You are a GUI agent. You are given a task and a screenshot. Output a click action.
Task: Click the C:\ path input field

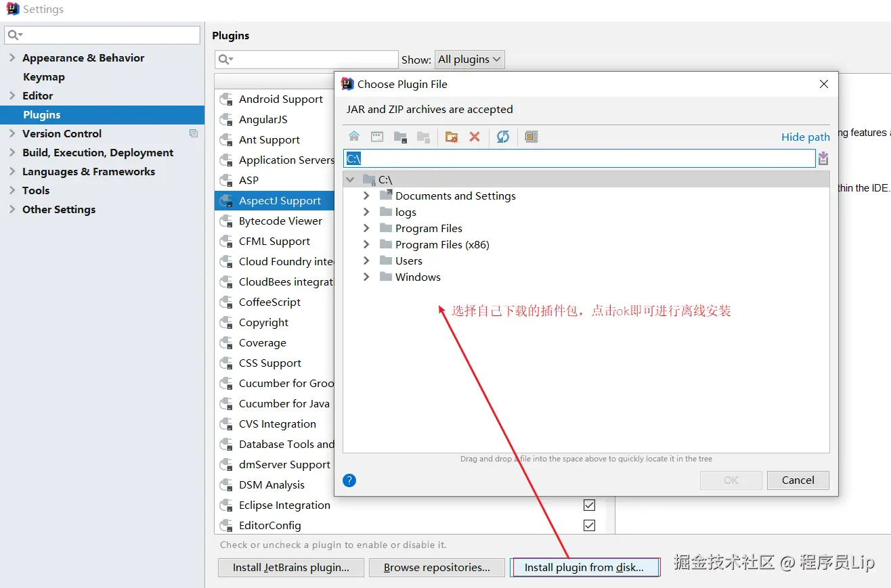[579, 158]
